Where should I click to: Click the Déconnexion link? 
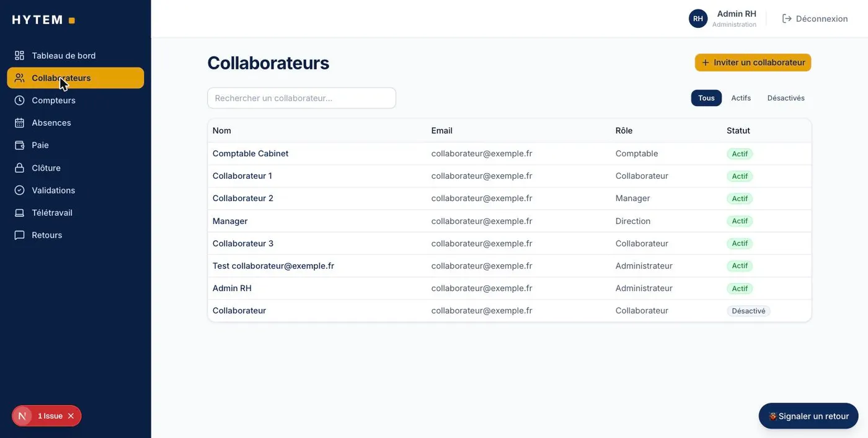[815, 19]
